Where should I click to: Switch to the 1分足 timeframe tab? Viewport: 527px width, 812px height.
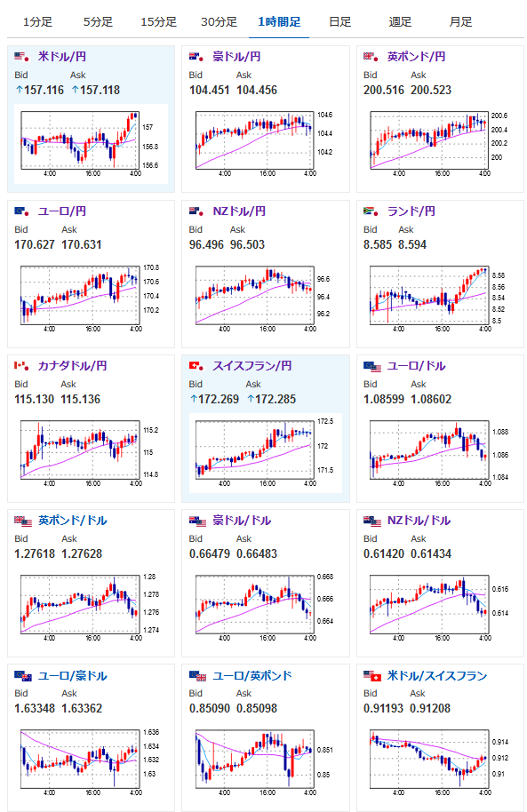(x=37, y=21)
